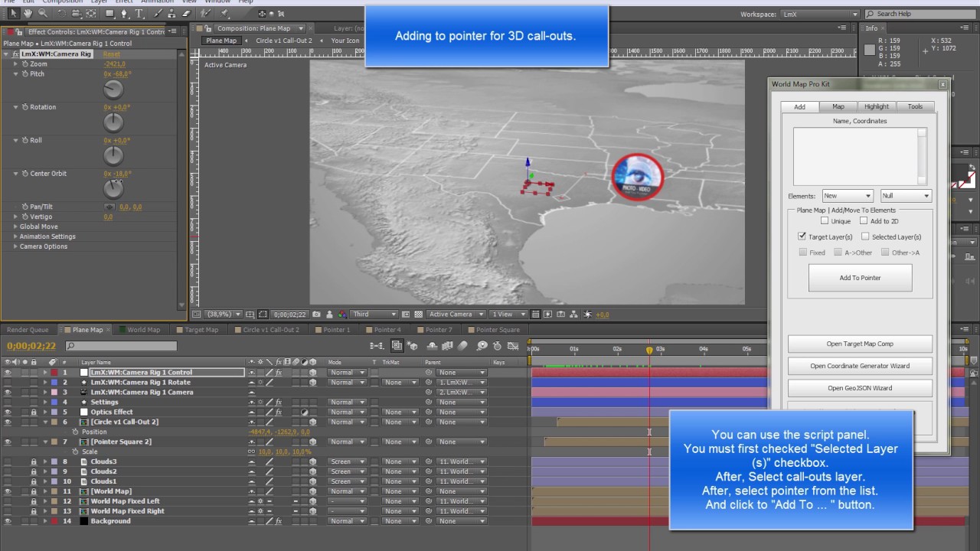
Task: Switch to the Highlight tab
Action: coord(877,106)
